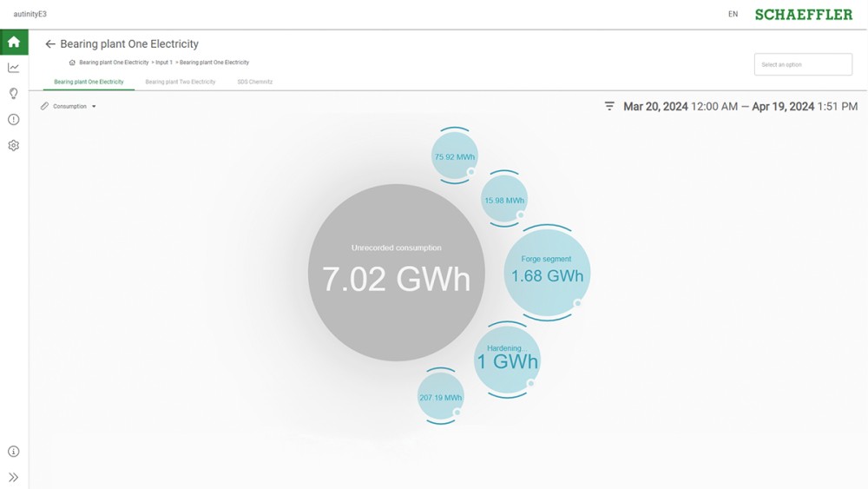
Task: Click the filter icon beside date range
Action: [609, 106]
